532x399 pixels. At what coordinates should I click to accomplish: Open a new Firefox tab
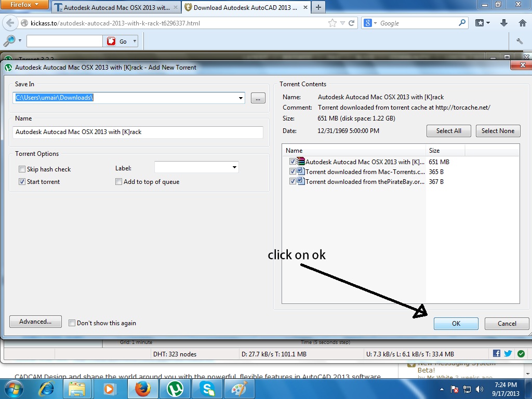(x=318, y=7)
